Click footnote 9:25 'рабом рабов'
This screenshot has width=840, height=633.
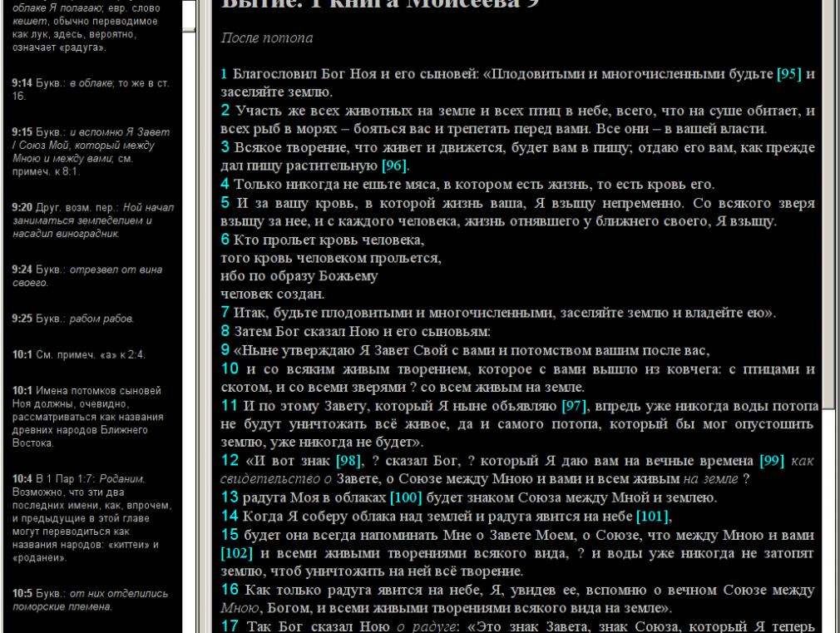73,319
